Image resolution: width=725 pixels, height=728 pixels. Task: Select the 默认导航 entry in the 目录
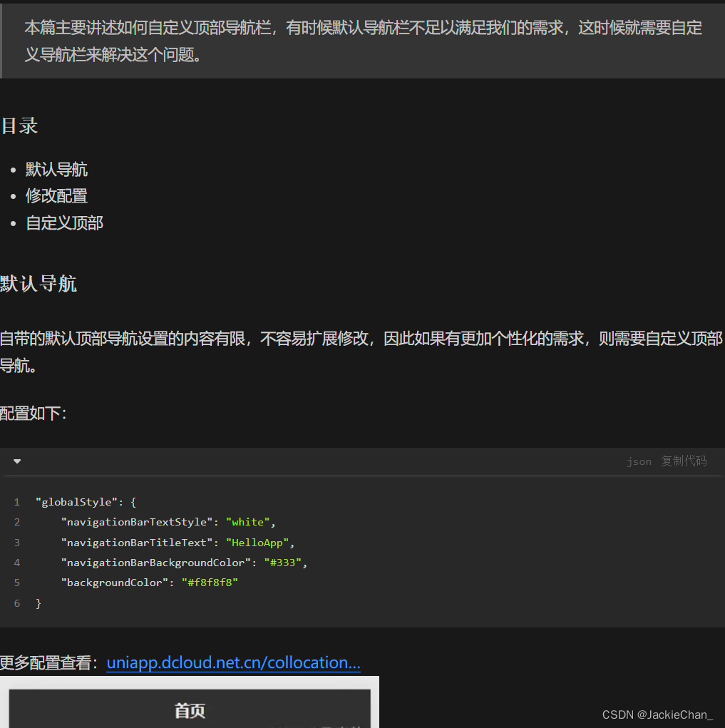pyautogui.click(x=56, y=169)
